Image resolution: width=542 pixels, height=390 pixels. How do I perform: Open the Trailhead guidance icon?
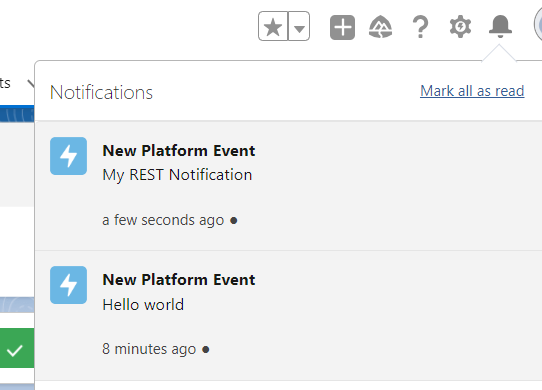[381, 27]
